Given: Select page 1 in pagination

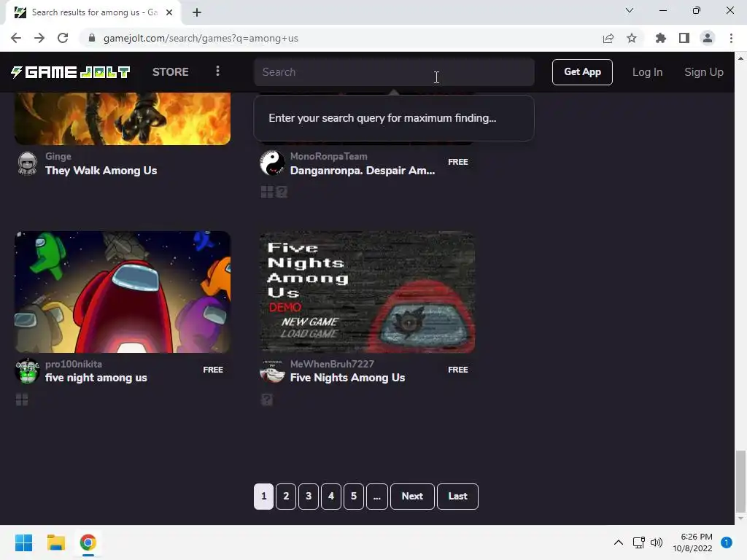Looking at the screenshot, I should [263, 496].
